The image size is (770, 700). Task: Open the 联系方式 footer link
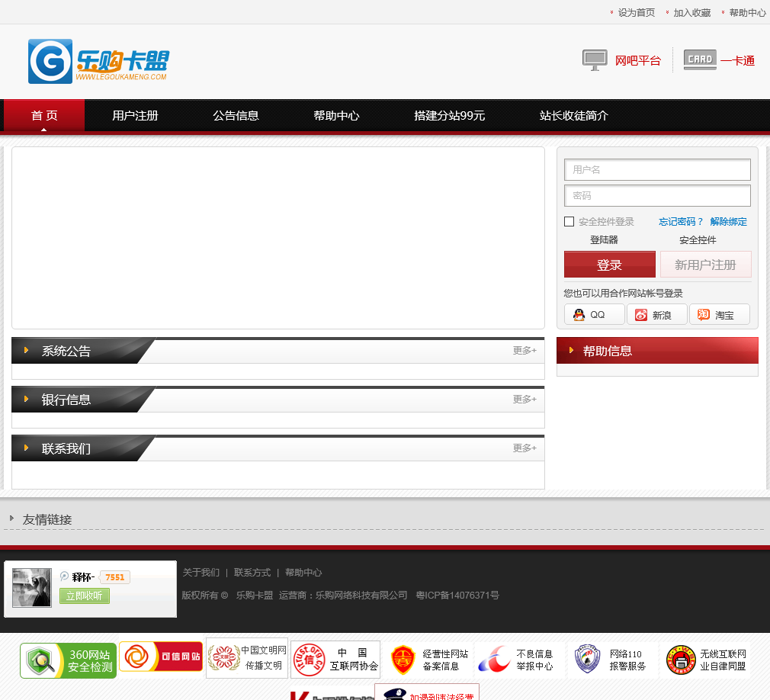point(252,573)
